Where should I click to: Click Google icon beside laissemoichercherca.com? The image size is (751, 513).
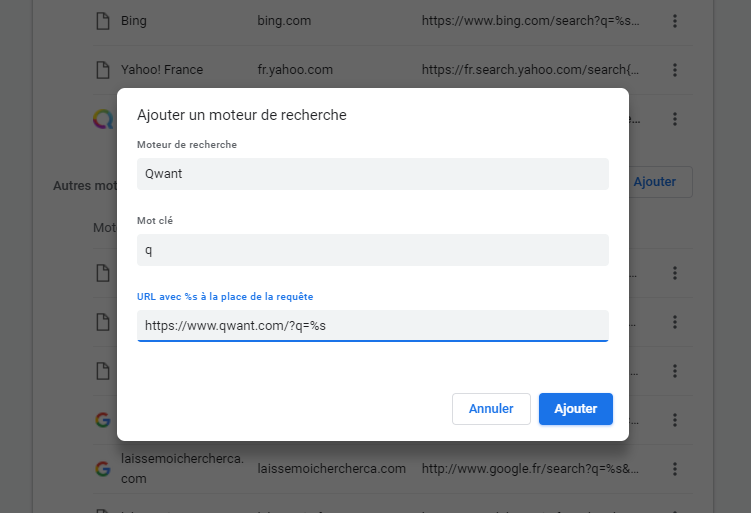point(102,468)
